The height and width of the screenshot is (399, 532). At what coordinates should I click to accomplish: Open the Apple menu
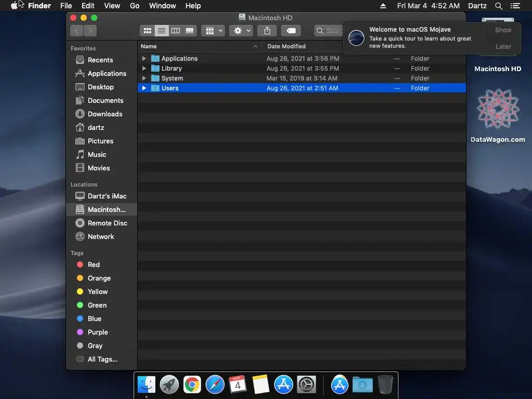point(14,6)
